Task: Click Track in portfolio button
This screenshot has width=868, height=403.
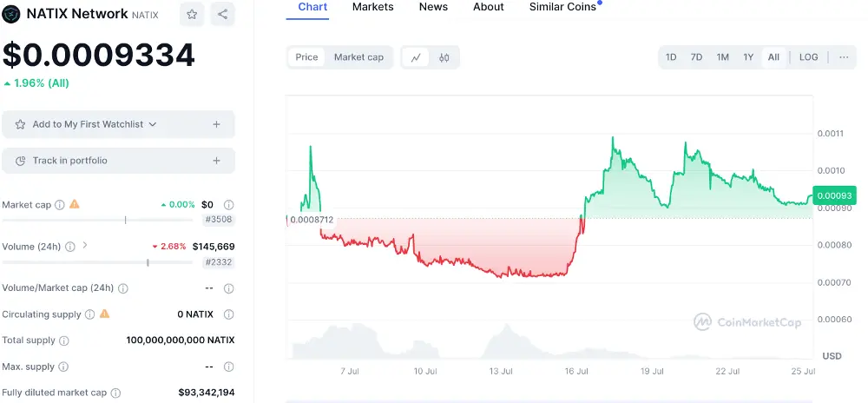Action: 118,161
